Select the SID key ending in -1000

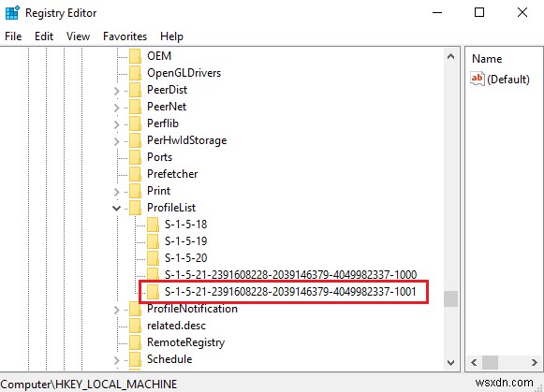coord(291,275)
